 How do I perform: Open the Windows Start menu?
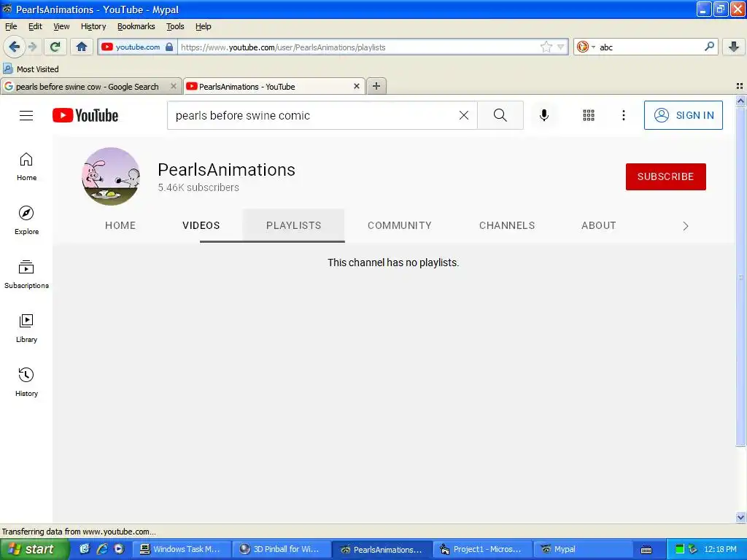click(x=34, y=549)
